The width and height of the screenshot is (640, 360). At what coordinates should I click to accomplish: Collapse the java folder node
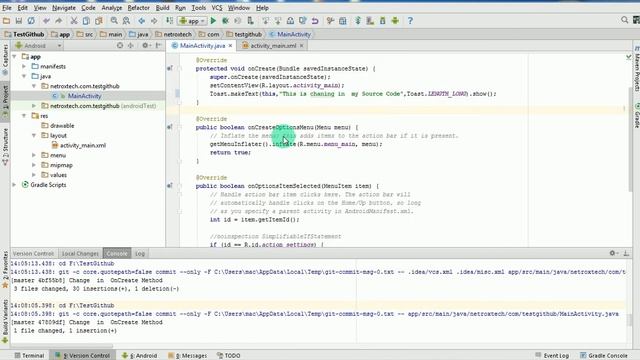24,76
